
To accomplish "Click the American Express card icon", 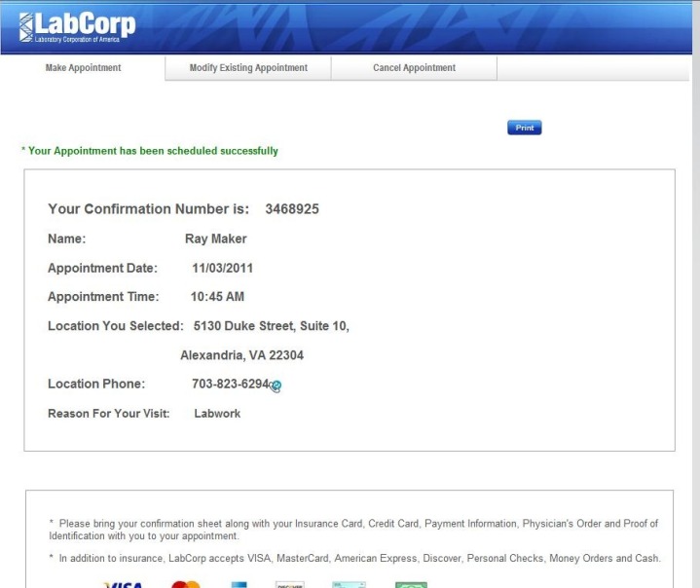I will coord(239,584).
